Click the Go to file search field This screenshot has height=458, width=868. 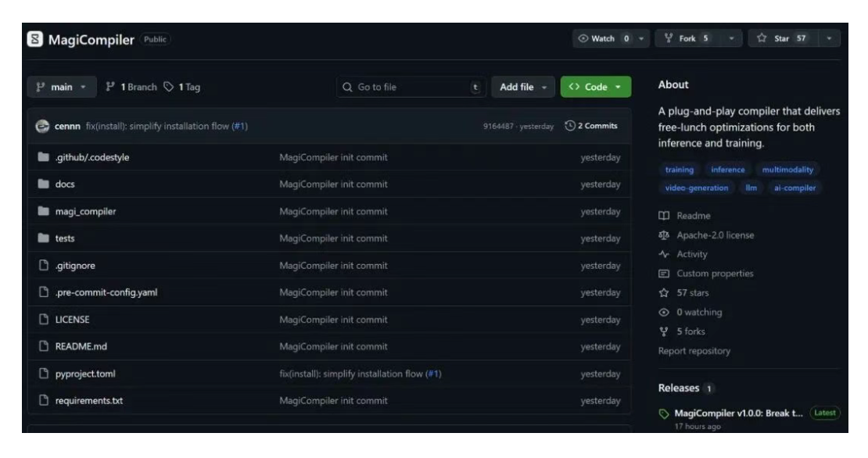point(409,87)
